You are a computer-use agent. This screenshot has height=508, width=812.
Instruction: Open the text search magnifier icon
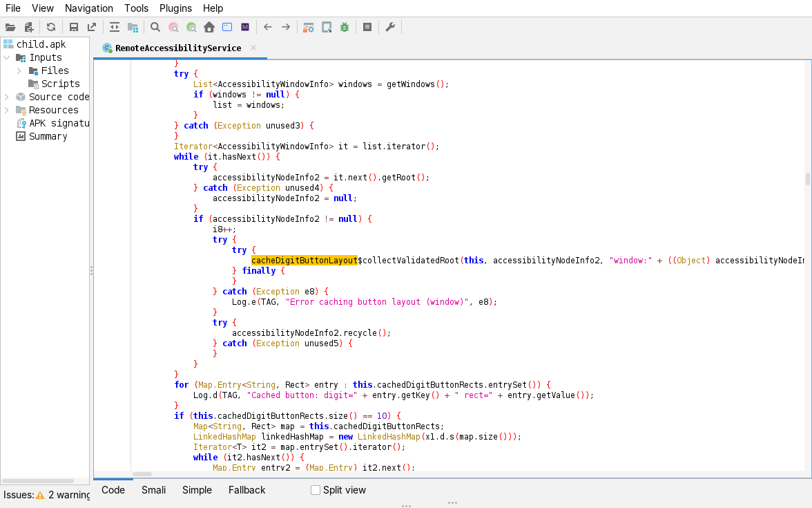pyautogui.click(x=155, y=28)
